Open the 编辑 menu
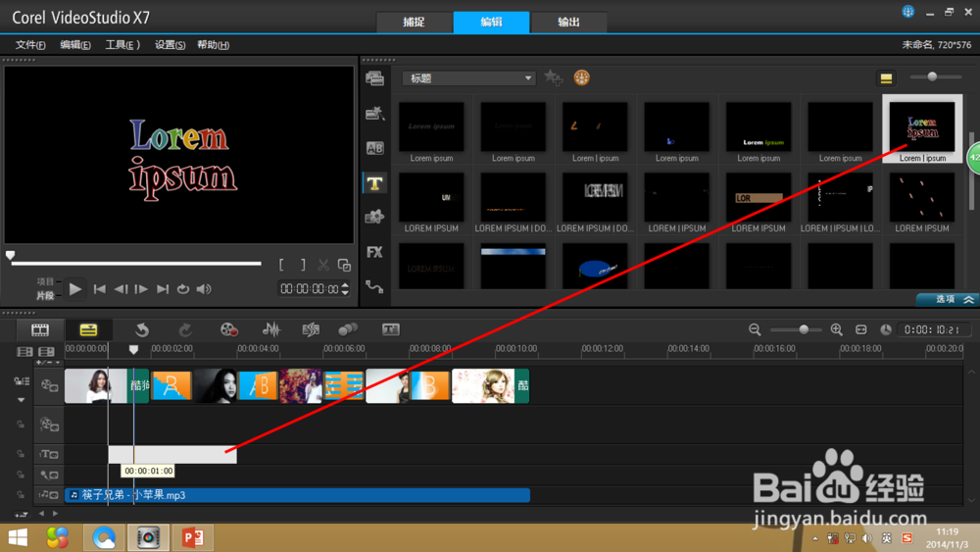 tap(75, 45)
